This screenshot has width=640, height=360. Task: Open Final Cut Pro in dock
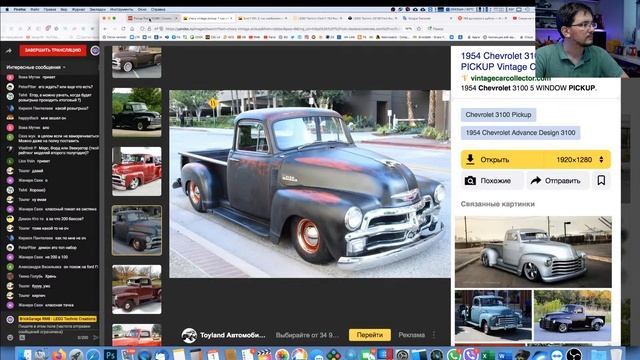pos(264,355)
